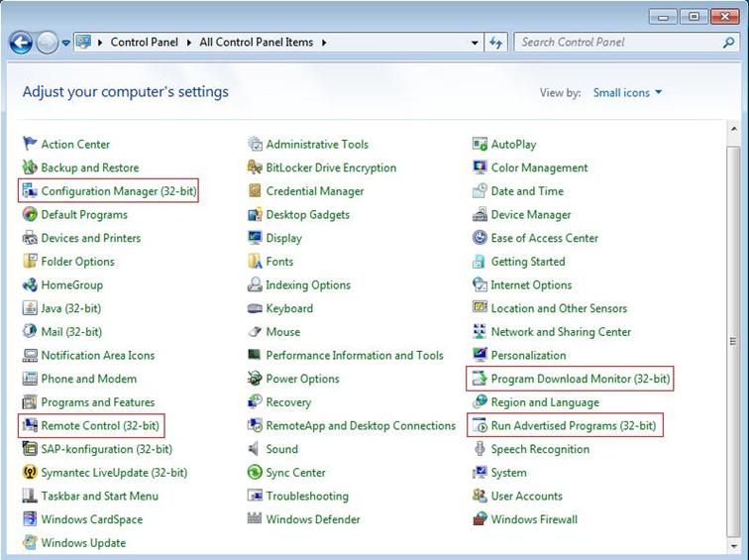Screen dimensions: 749x560
Task: Open the Taskbar and Start Menu link
Action: [100, 496]
